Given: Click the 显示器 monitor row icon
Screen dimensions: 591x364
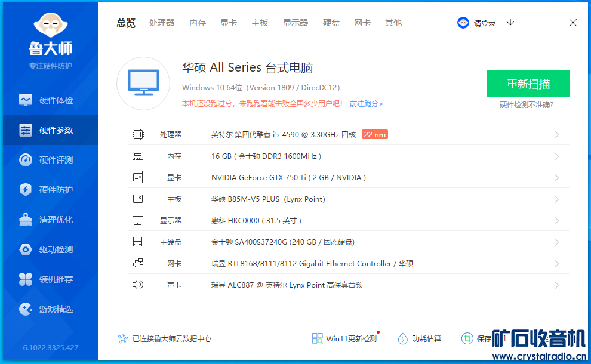Looking at the screenshot, I should click(138, 220).
